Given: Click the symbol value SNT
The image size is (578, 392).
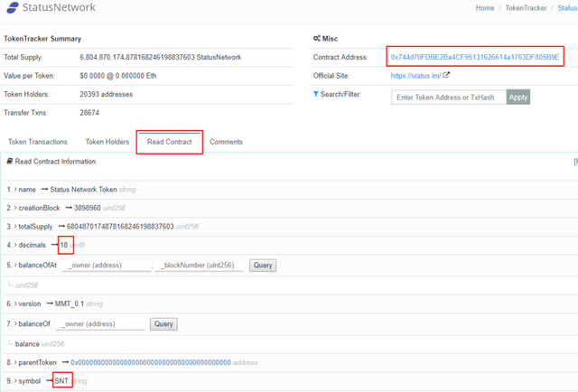Looking at the screenshot, I should click(x=61, y=381).
